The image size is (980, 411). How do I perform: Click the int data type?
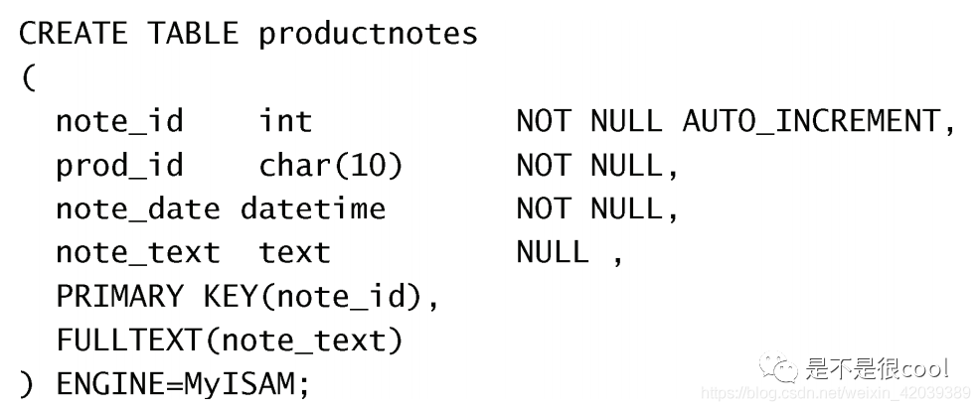(285, 120)
